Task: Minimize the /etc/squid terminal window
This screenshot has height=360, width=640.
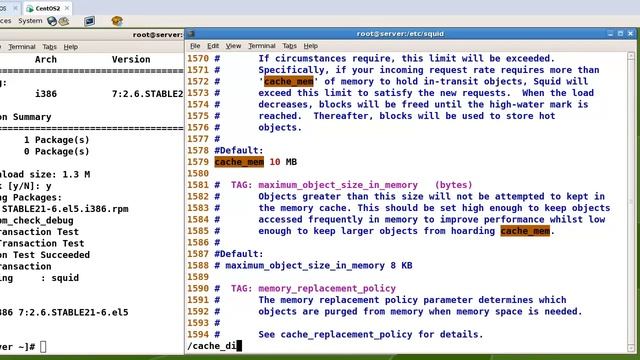Action: [610, 34]
